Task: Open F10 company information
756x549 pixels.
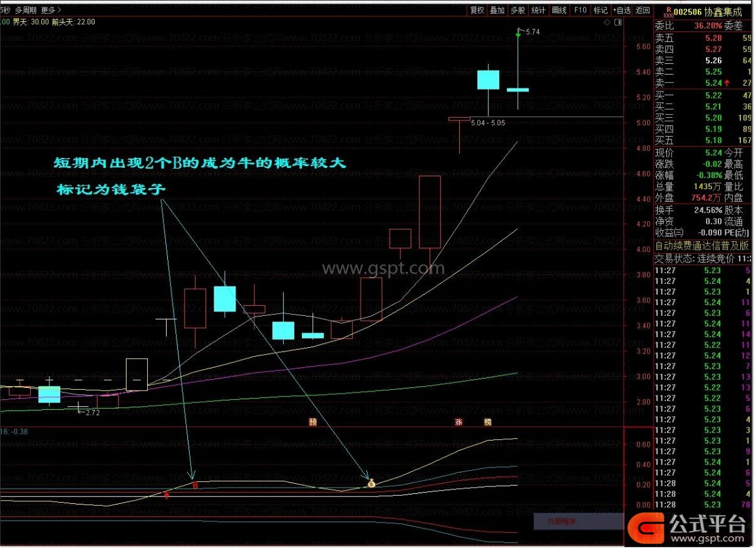Action: (580, 10)
